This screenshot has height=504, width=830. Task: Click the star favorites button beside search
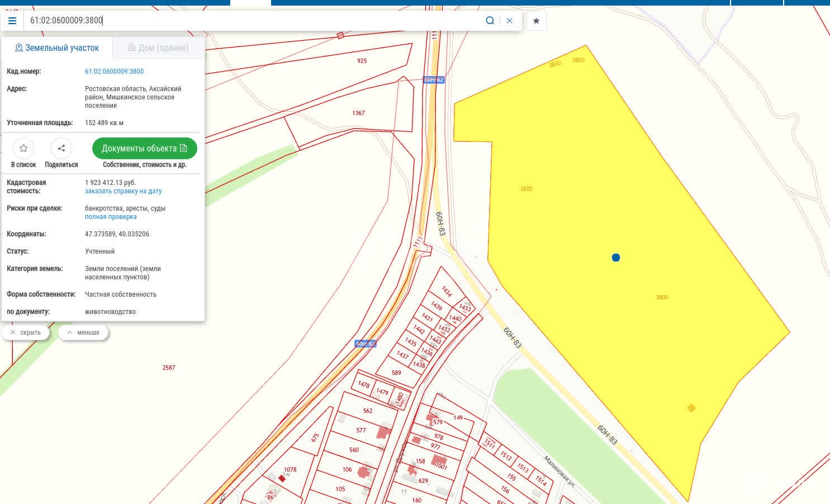(x=536, y=21)
